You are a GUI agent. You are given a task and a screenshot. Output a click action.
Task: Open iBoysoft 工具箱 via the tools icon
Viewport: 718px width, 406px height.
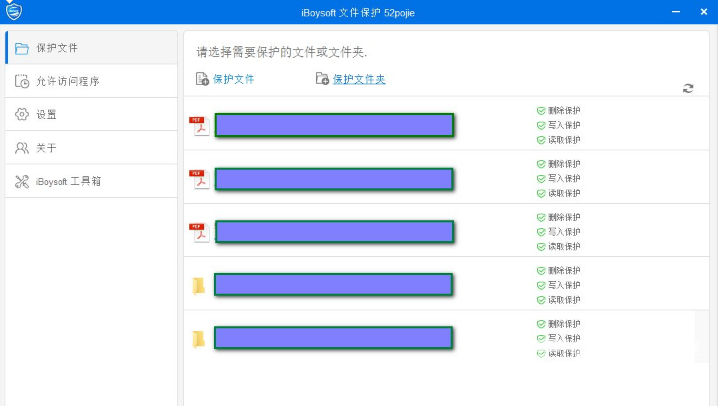pyautogui.click(x=22, y=181)
